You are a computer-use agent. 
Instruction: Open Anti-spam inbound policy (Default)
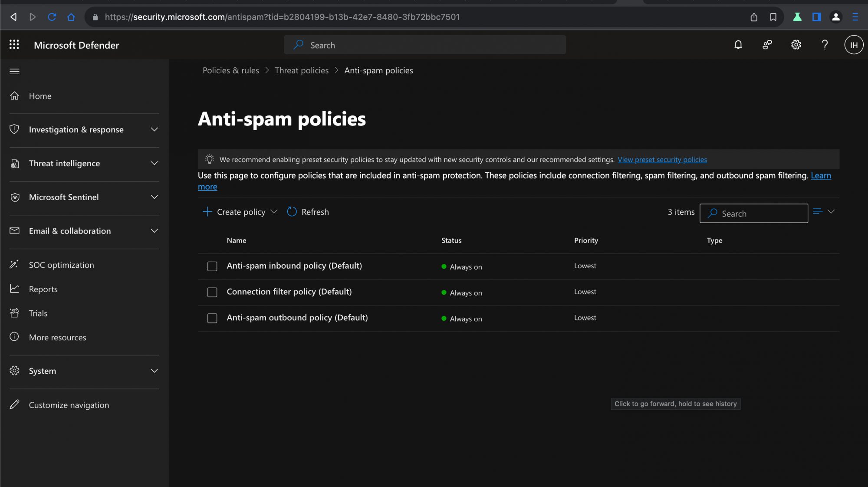pyautogui.click(x=294, y=266)
